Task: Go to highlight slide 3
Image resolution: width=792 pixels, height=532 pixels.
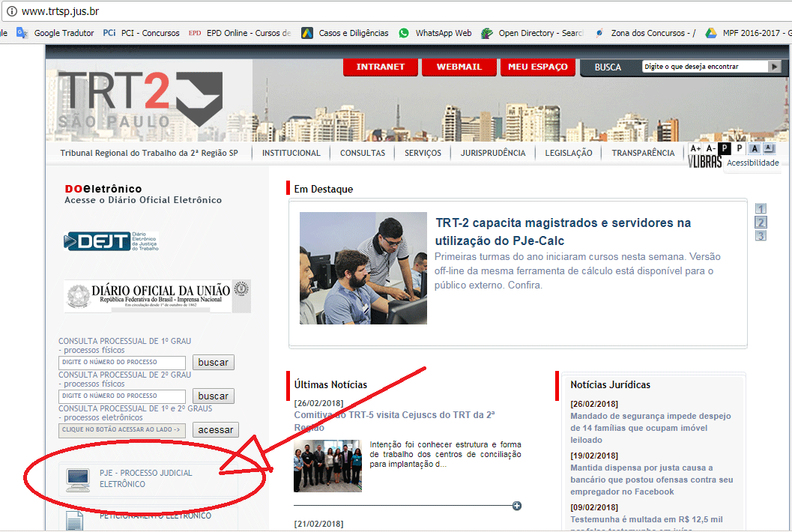Action: pos(761,236)
